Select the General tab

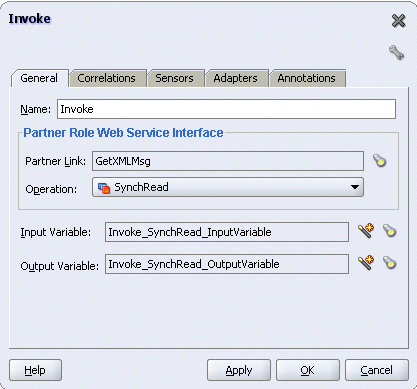click(x=40, y=78)
